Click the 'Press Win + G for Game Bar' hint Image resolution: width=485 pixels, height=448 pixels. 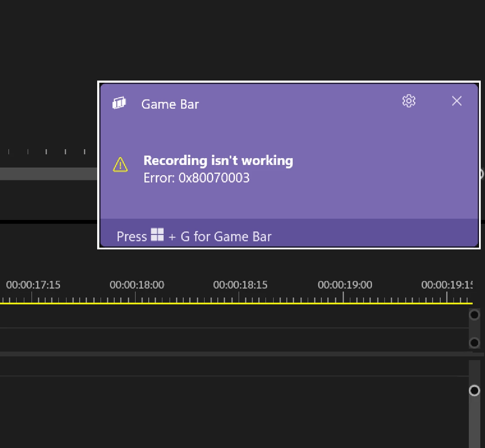click(x=194, y=237)
